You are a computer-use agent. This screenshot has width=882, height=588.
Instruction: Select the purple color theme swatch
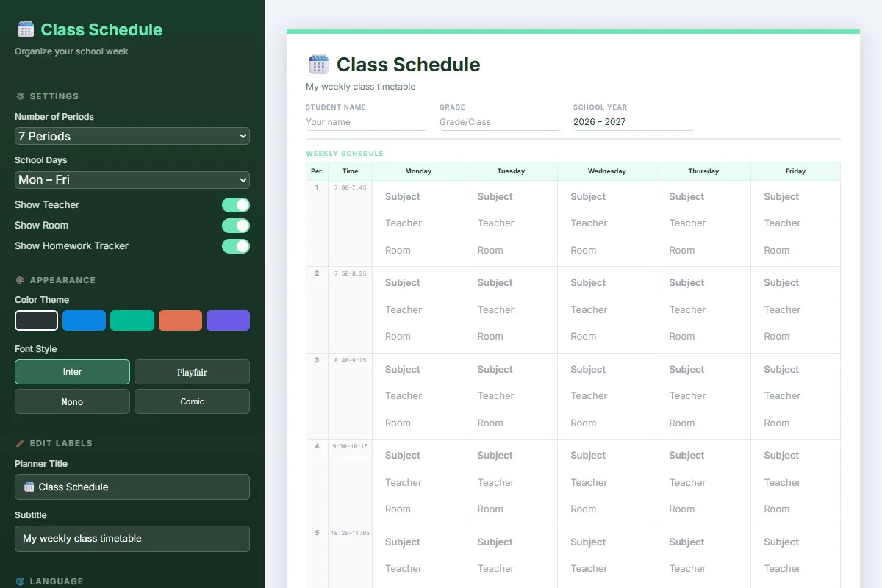click(x=228, y=320)
